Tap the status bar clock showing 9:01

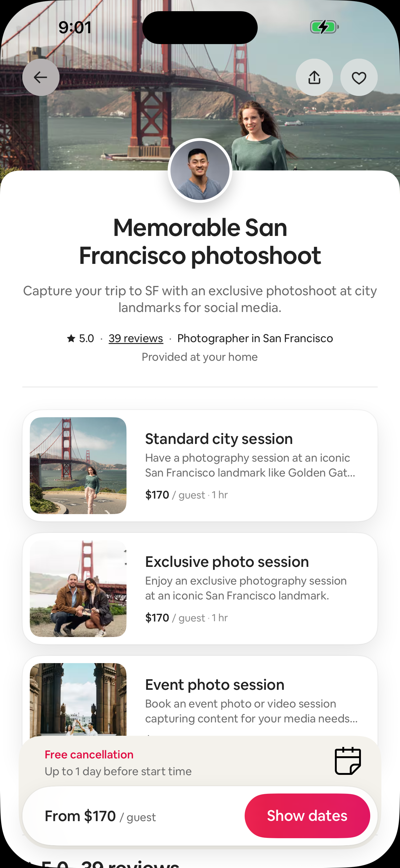click(75, 27)
